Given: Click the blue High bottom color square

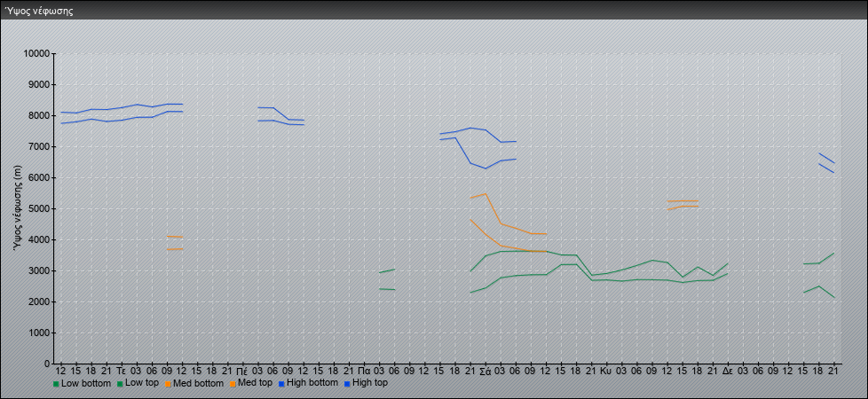Looking at the screenshot, I should pyautogui.click(x=280, y=384).
